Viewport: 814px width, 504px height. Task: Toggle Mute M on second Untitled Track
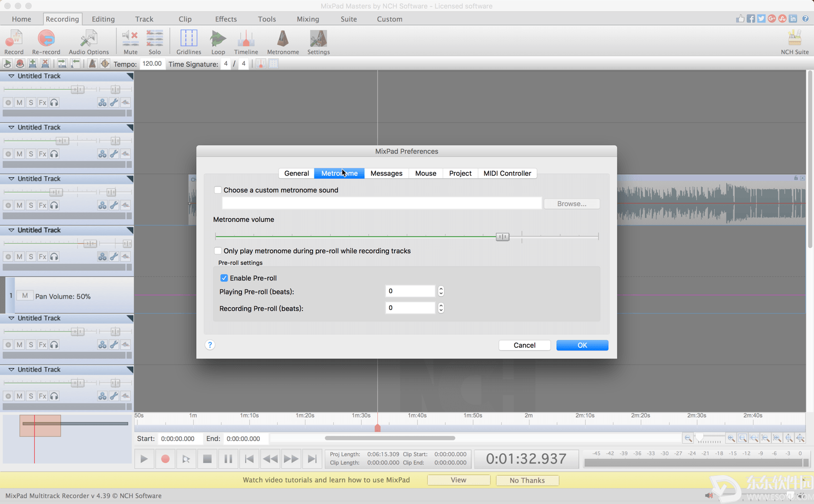click(19, 154)
